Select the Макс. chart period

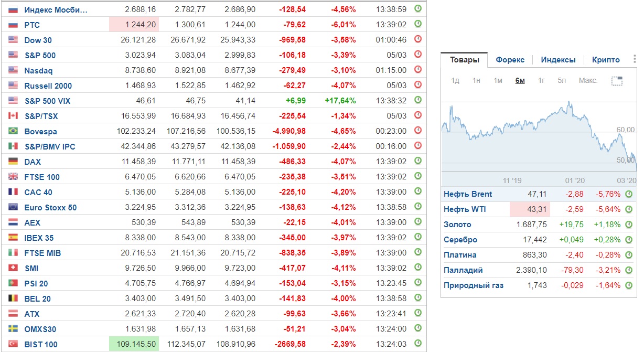tap(588, 80)
